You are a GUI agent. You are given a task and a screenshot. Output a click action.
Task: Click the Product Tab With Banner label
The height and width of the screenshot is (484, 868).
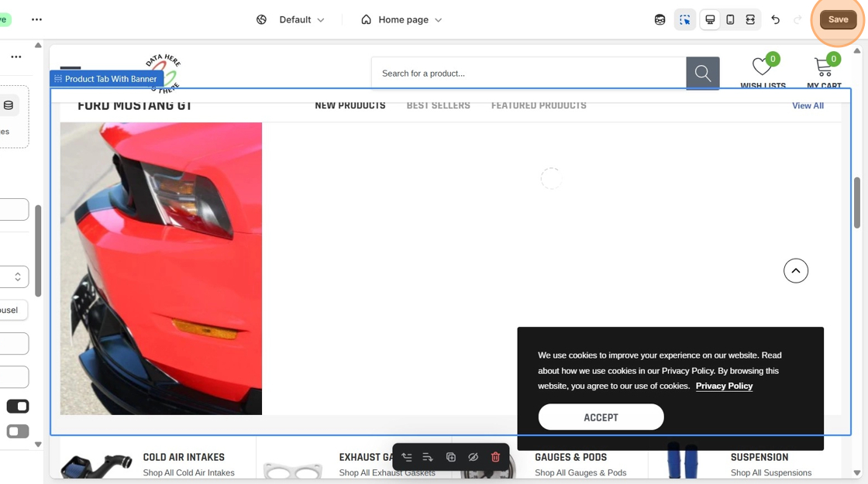(106, 79)
